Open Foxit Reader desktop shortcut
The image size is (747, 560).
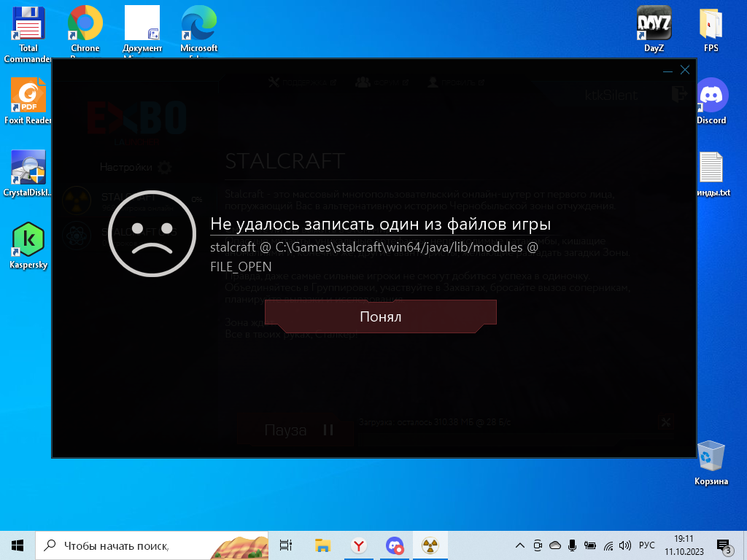pyautogui.click(x=28, y=101)
